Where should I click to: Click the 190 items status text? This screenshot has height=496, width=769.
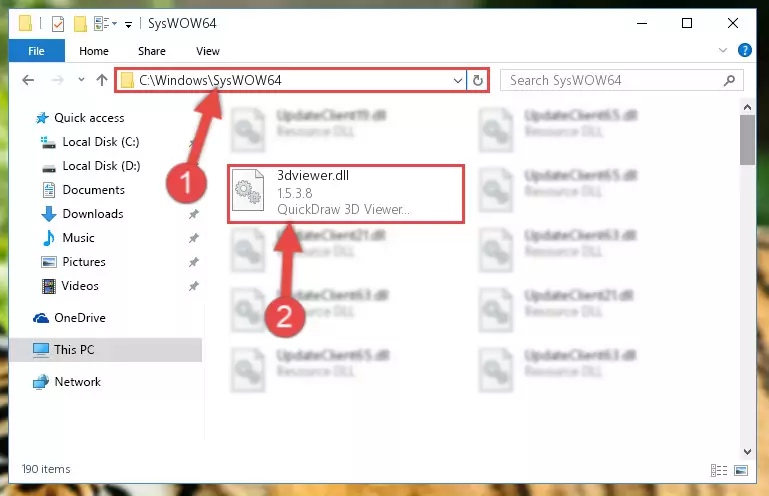(46, 469)
